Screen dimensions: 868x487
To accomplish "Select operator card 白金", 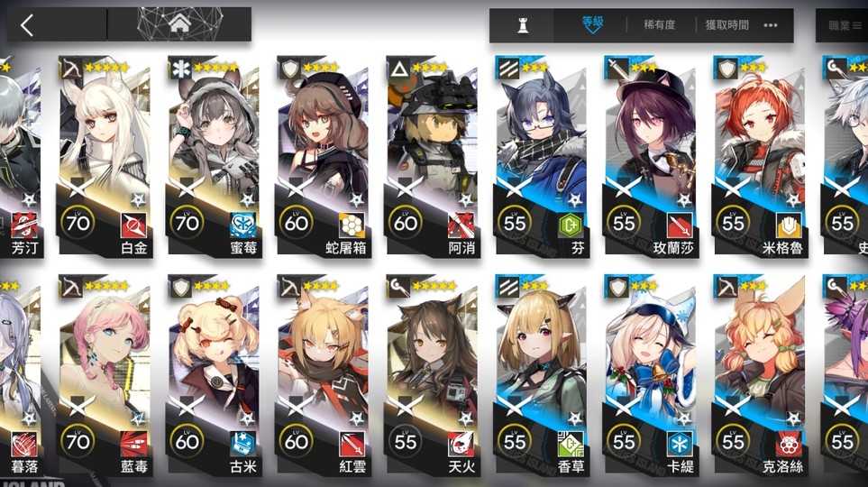I will [x=104, y=156].
